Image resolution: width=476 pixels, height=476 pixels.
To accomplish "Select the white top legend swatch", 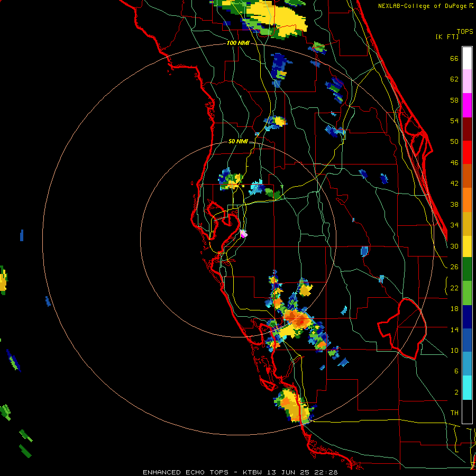I will point(467,58).
